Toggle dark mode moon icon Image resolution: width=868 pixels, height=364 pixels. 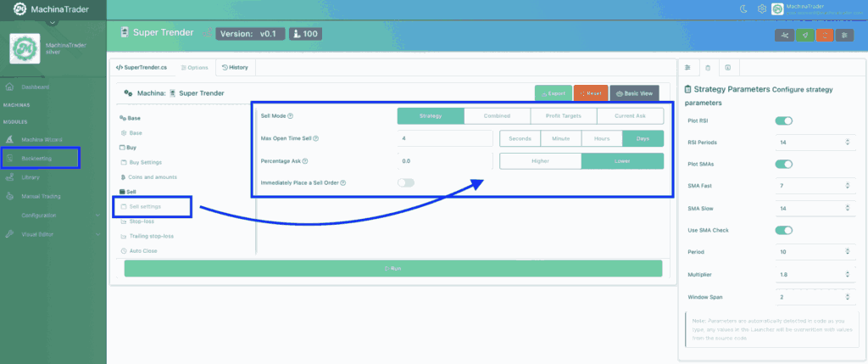(x=743, y=8)
